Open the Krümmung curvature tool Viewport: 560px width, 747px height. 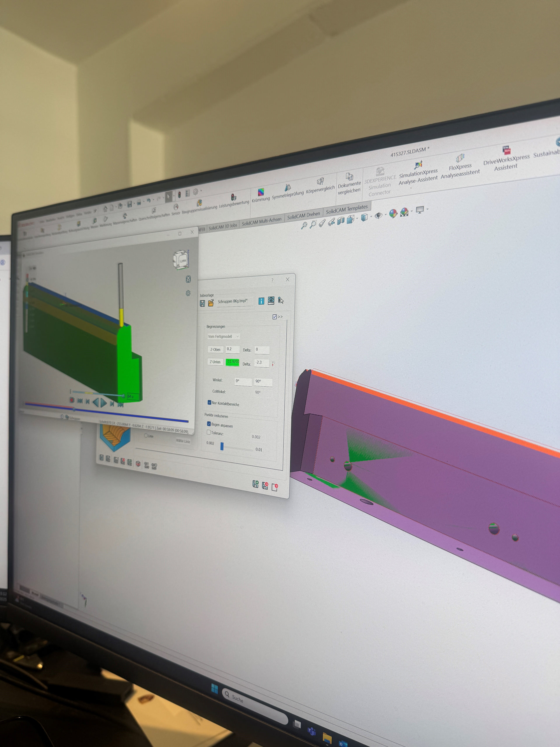[261, 193]
